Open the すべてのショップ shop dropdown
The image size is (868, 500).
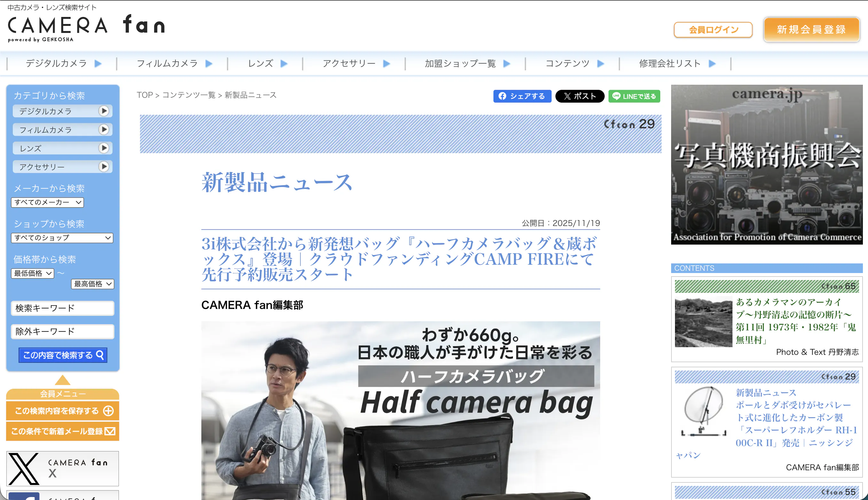(x=62, y=238)
